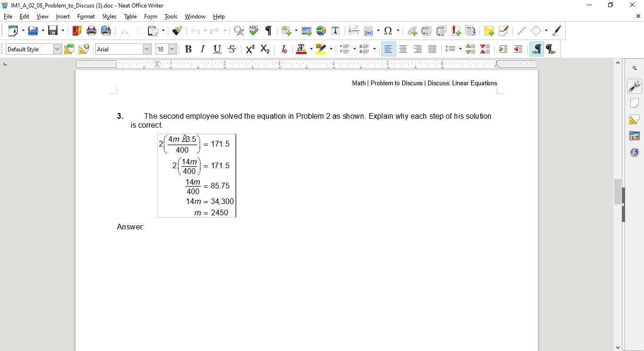Toggle bold formatting
Image resolution: width=644 pixels, height=351 pixels.
pyautogui.click(x=188, y=49)
